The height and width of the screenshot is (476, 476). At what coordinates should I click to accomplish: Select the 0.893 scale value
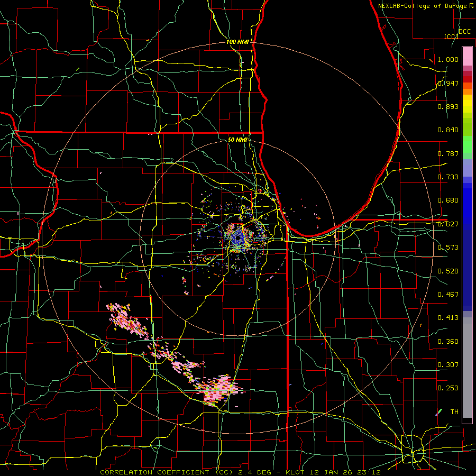(x=448, y=106)
